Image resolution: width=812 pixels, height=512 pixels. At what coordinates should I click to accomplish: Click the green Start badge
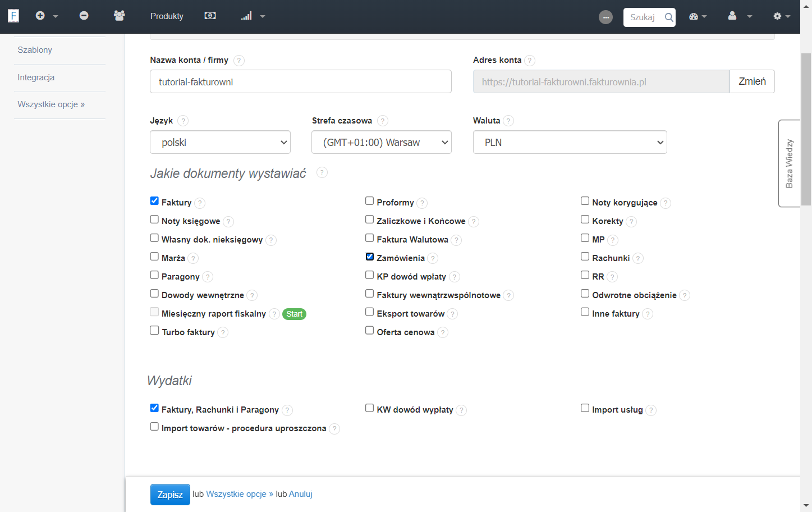tap(295, 314)
